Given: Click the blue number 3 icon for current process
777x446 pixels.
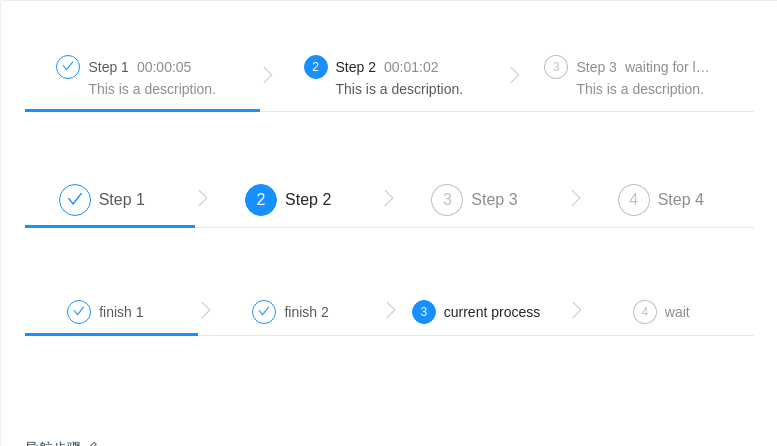Looking at the screenshot, I should (424, 312).
